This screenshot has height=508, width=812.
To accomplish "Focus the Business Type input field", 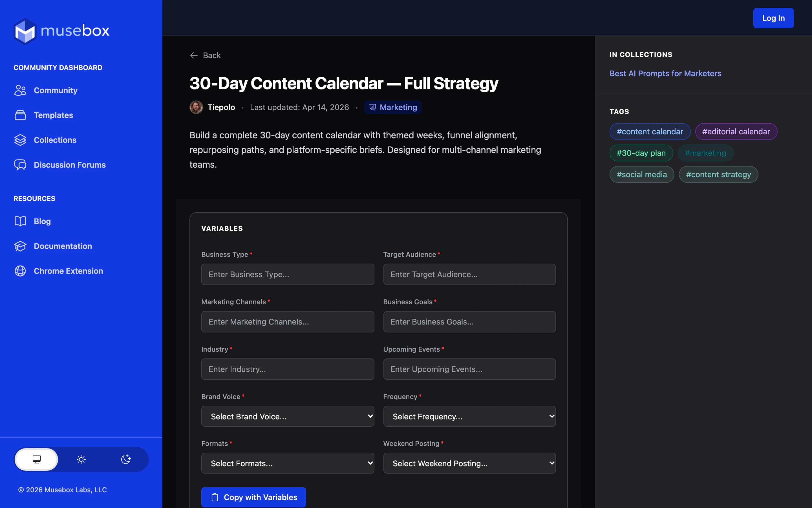I will coord(288,275).
